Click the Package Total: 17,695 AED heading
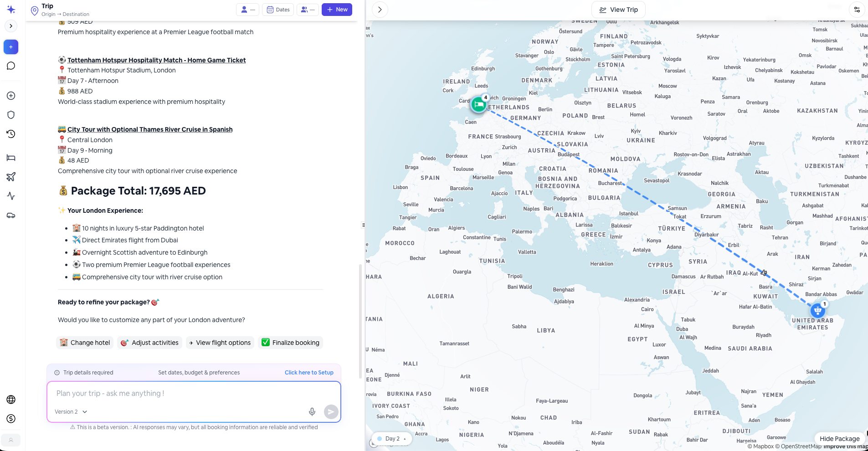This screenshot has height=451, width=868. 132,191
